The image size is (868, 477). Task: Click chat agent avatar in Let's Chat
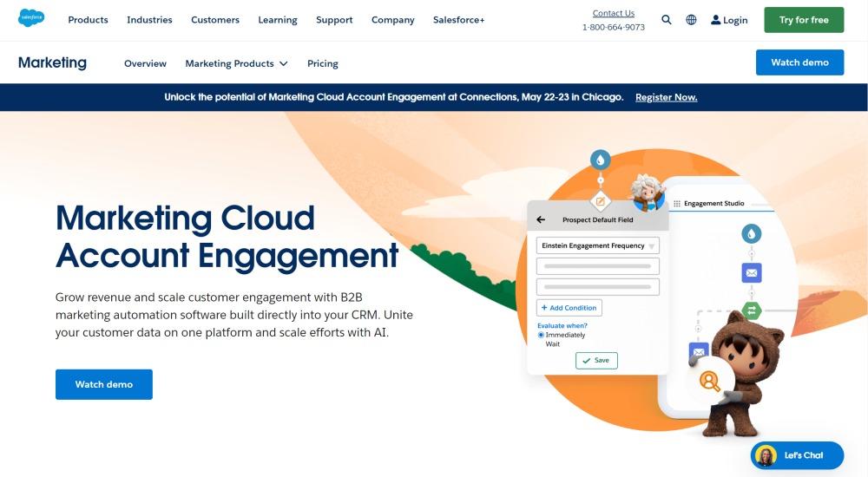pos(766,455)
